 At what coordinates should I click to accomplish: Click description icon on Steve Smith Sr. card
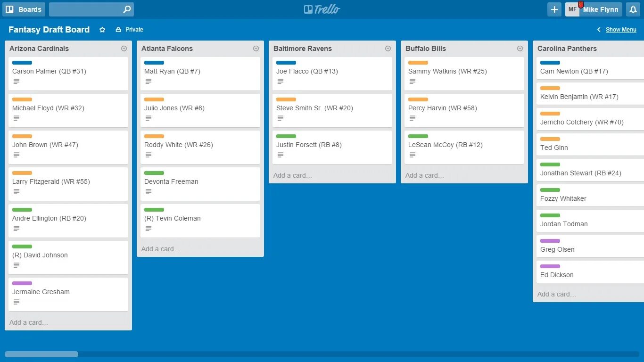pos(281,118)
